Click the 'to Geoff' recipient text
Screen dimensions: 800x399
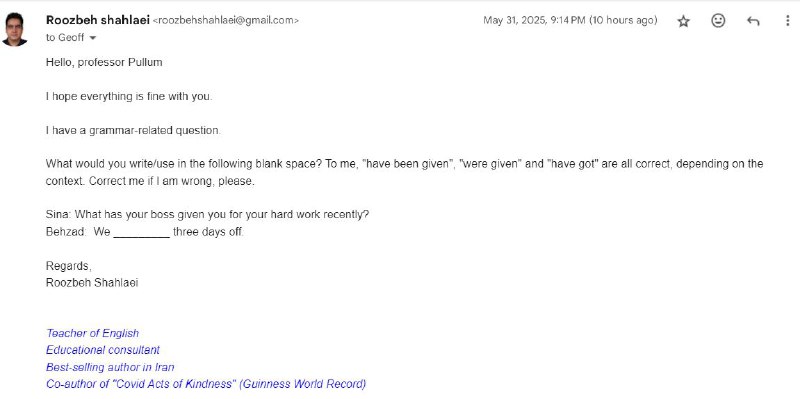point(65,38)
